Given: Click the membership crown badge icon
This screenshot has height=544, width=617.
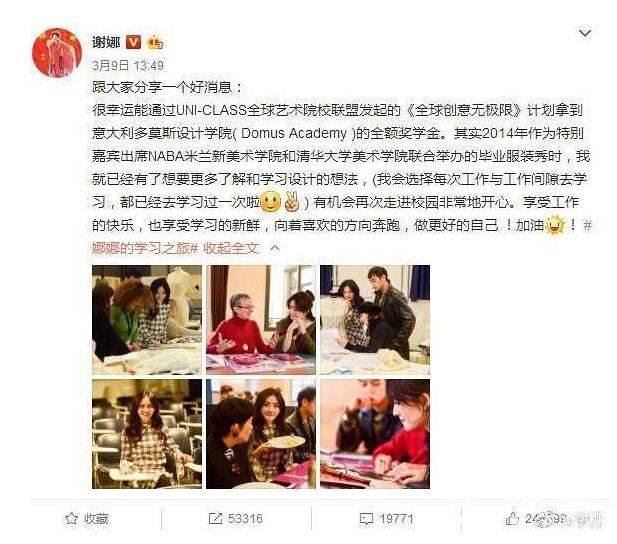Looking at the screenshot, I should point(155,42).
